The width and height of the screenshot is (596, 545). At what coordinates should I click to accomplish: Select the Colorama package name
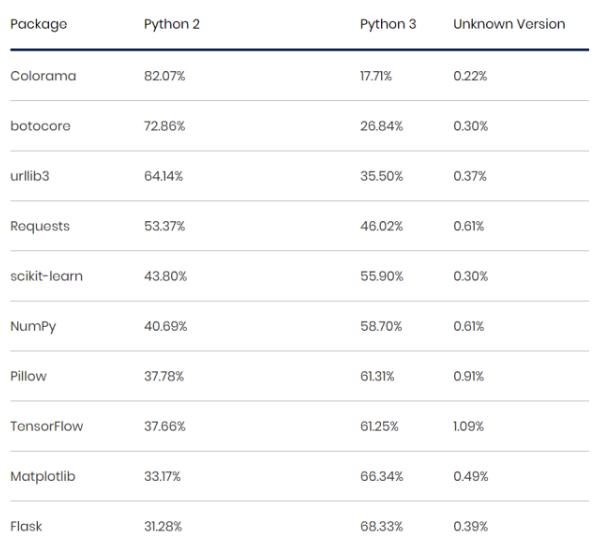point(43,76)
